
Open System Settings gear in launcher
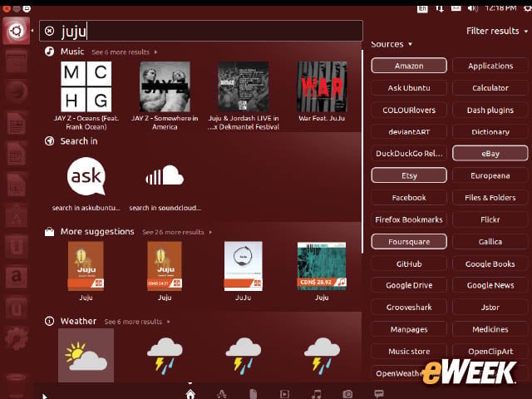click(x=16, y=338)
